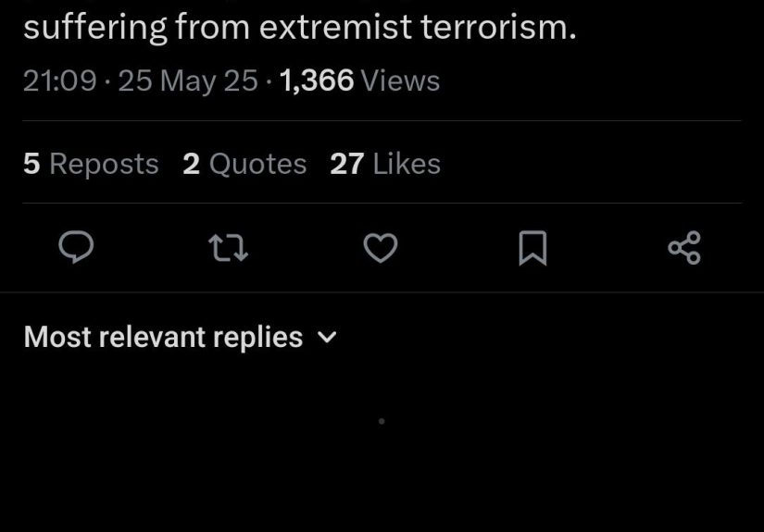The height and width of the screenshot is (532, 764).
Task: Bookmark this post
Action: tap(532, 247)
